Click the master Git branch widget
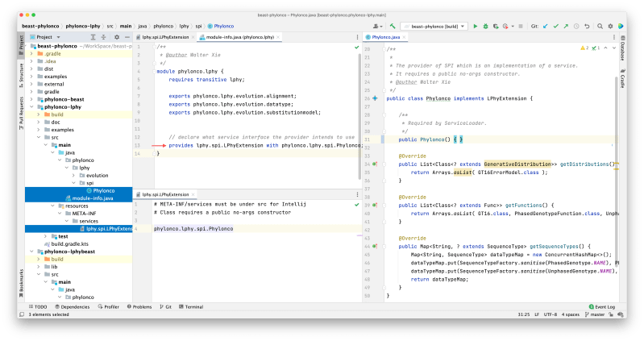The image size is (644, 341). click(x=595, y=314)
